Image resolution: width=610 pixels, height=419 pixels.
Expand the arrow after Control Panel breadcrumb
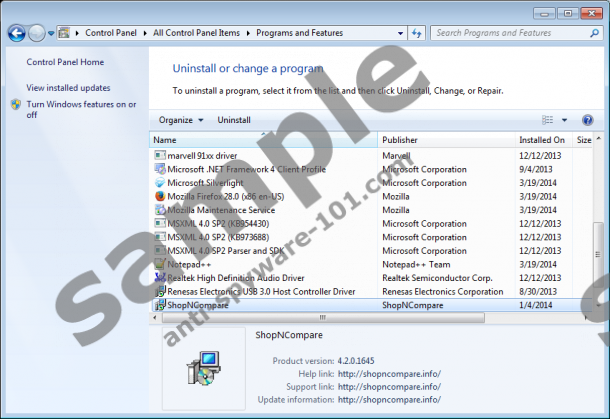pyautogui.click(x=145, y=33)
